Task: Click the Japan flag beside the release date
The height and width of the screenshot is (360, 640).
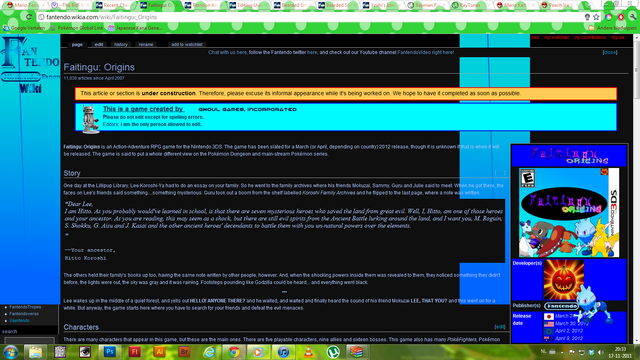Action: (549, 316)
